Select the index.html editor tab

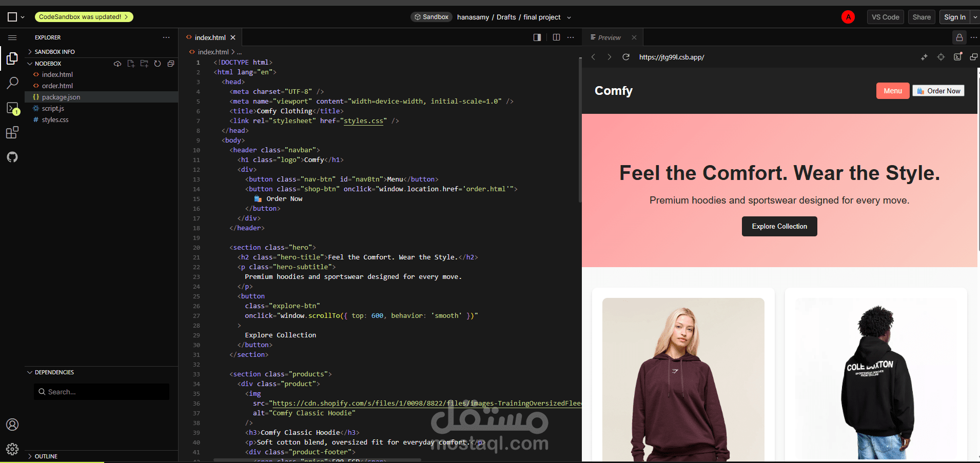tap(210, 37)
